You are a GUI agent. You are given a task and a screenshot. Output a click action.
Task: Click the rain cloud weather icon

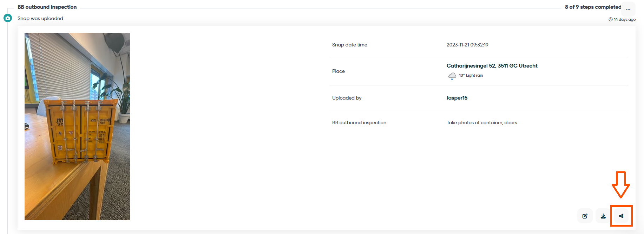pyautogui.click(x=452, y=76)
